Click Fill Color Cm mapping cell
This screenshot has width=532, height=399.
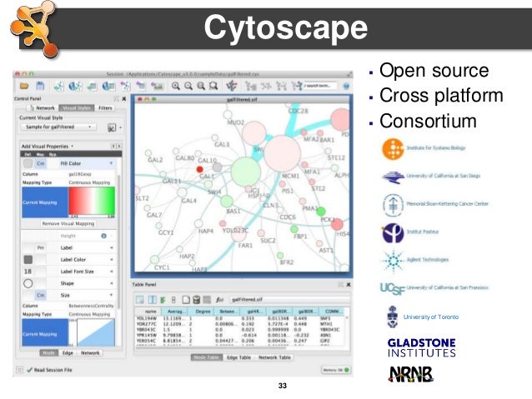pyautogui.click(x=40, y=163)
